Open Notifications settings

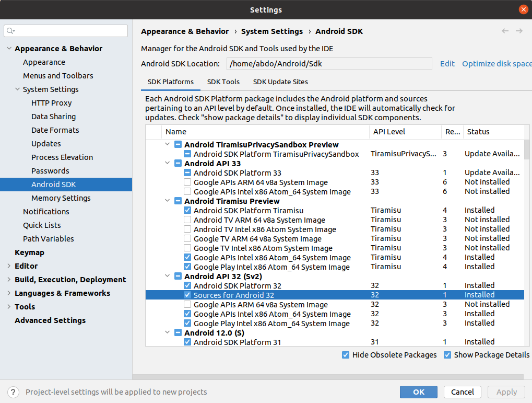(x=46, y=212)
